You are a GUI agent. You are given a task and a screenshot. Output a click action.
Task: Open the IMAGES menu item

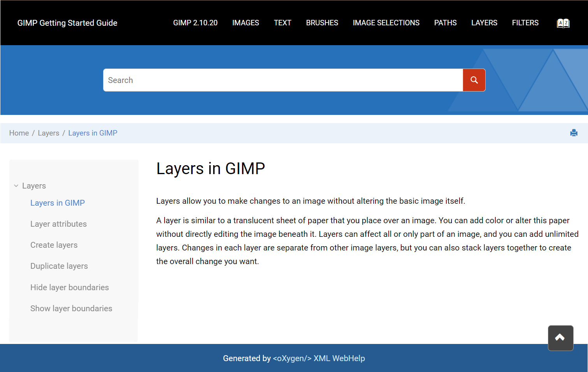coord(246,23)
